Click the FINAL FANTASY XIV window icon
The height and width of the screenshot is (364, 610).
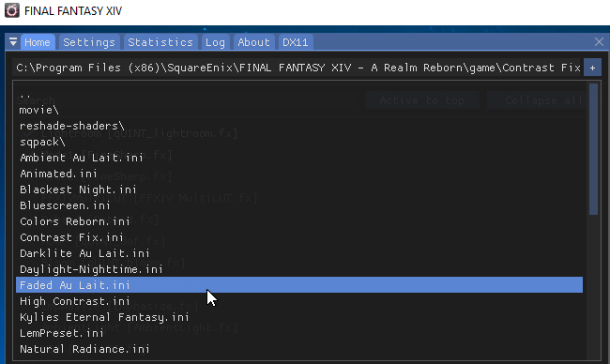11,10
